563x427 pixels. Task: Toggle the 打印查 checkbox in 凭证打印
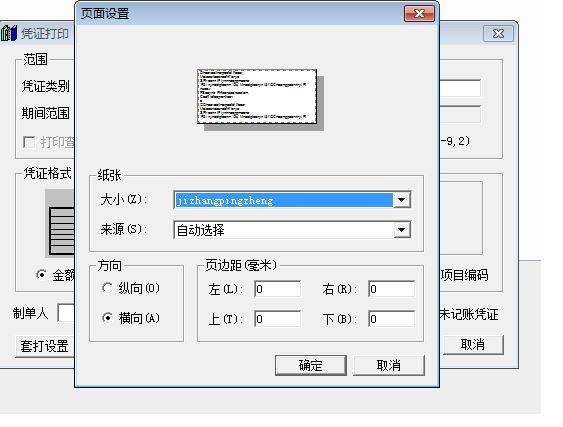click(29, 142)
